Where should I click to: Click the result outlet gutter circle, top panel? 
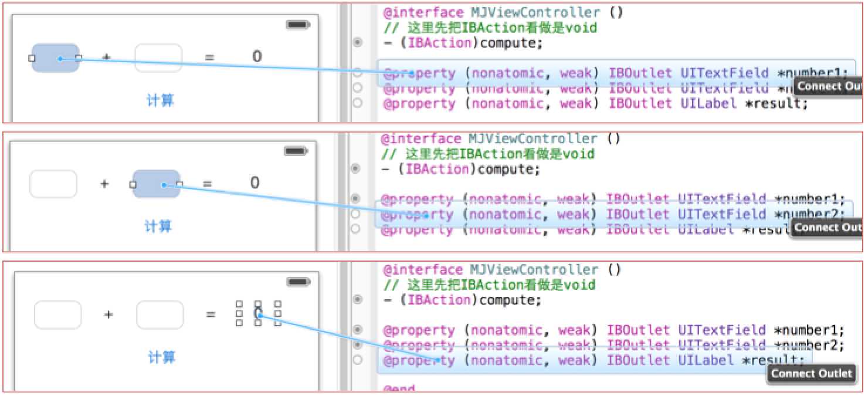pos(358,103)
